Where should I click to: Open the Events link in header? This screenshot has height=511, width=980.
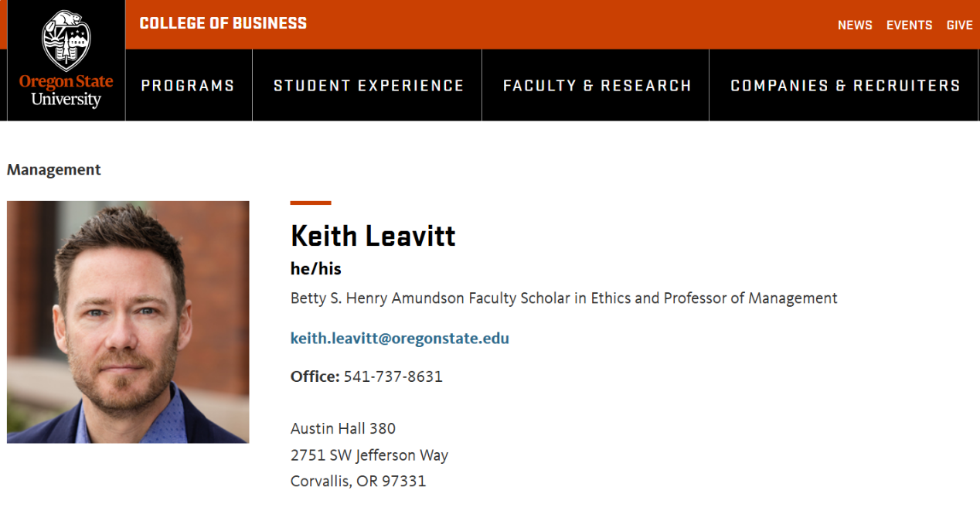point(909,26)
